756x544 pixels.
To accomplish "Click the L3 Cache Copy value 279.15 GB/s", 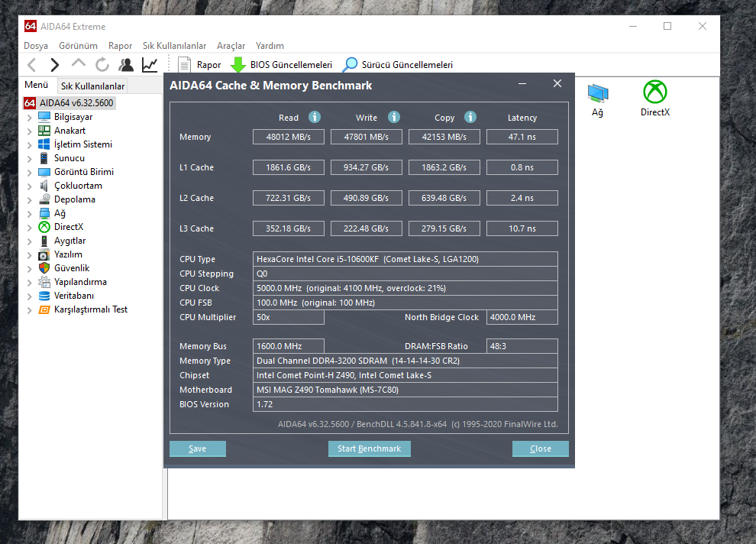I will pyautogui.click(x=444, y=228).
